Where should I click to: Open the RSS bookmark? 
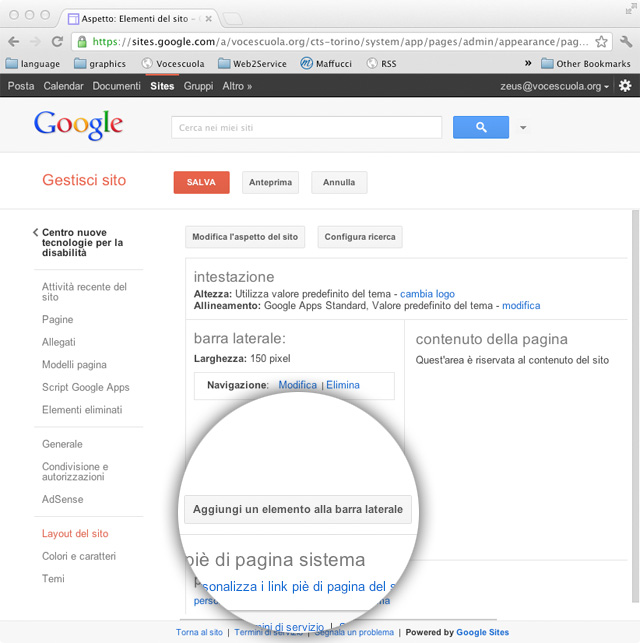point(381,64)
